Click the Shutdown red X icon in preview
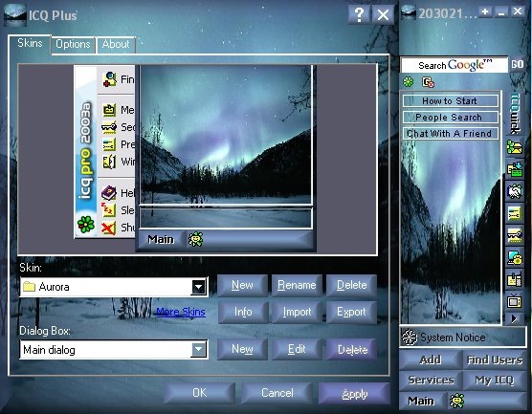Viewport: 532px width, 414px height. point(108,228)
